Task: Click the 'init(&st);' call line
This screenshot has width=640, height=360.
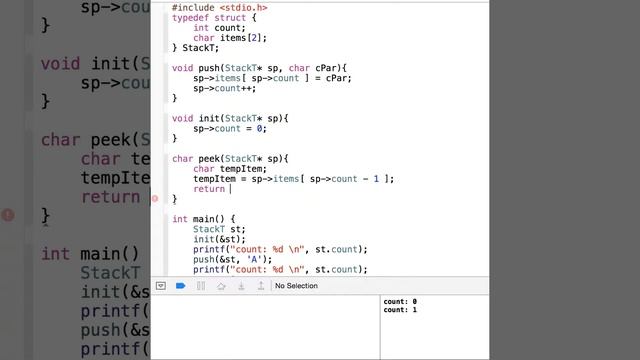Action: pyautogui.click(x=219, y=239)
